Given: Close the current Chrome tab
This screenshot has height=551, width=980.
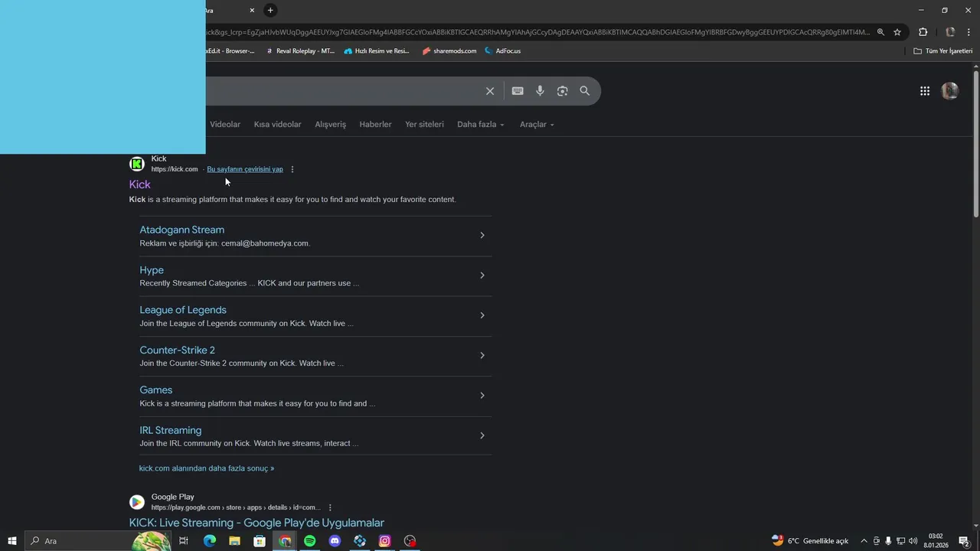Looking at the screenshot, I should (x=252, y=10).
